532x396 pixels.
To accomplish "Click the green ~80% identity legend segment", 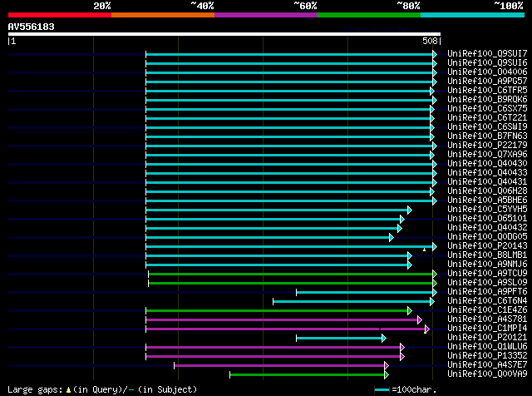I will point(369,15).
